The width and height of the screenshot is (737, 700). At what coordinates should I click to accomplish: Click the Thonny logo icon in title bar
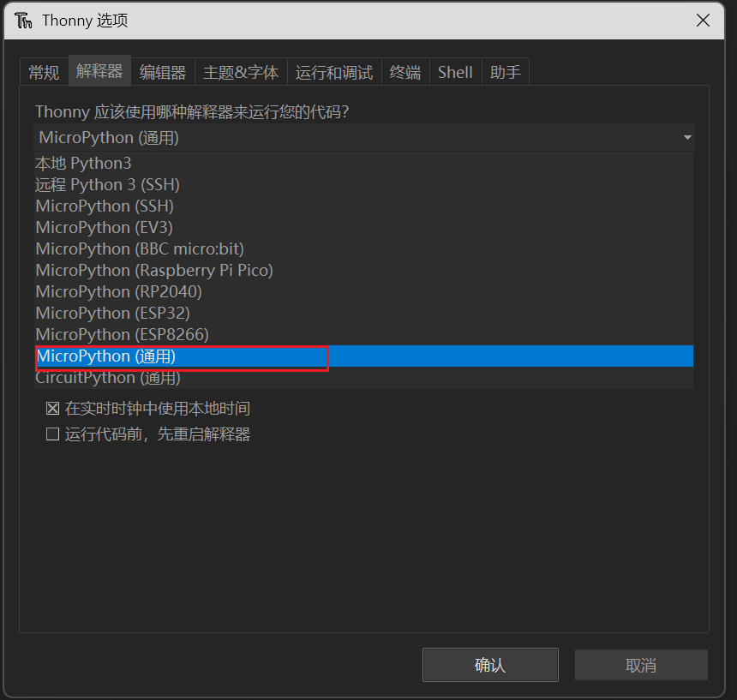click(x=23, y=21)
